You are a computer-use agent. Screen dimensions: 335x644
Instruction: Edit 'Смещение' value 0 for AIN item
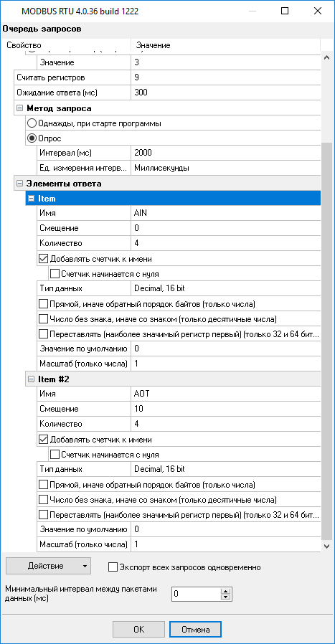coord(225,228)
